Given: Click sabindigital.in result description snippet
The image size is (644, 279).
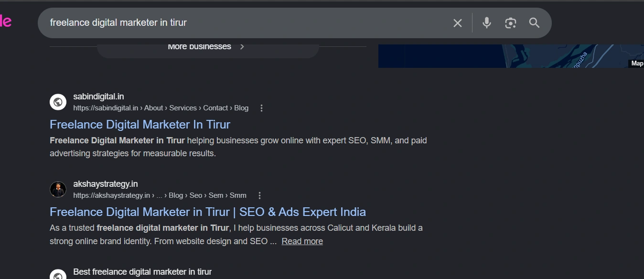Looking at the screenshot, I should (238, 147).
